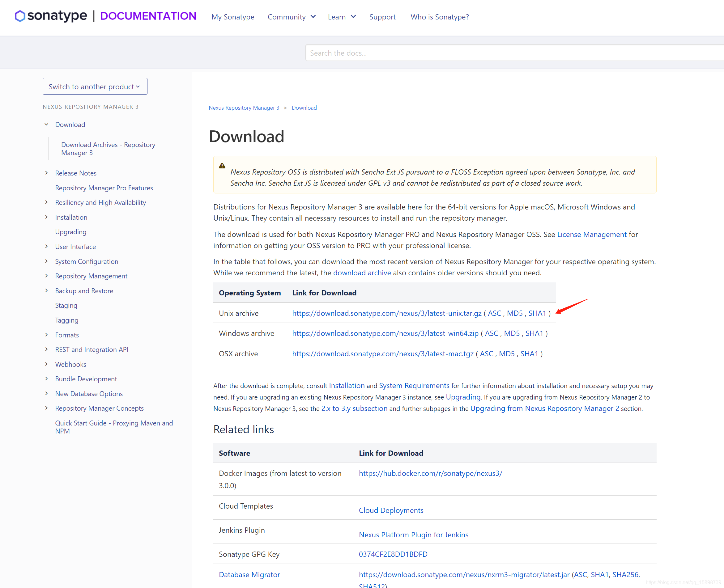Viewport: 724px width, 588px height.
Task: Open the Tagging sidebar page
Action: [x=67, y=320]
